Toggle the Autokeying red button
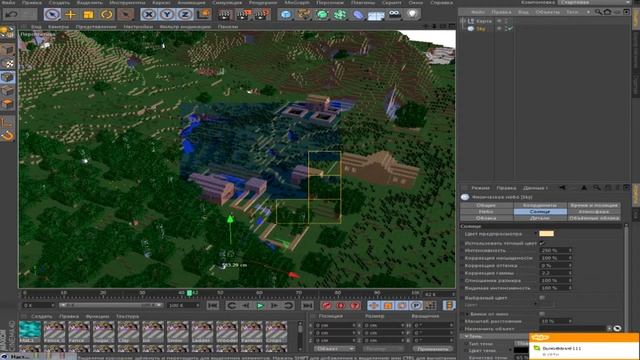640x360 pixels. tap(341, 306)
